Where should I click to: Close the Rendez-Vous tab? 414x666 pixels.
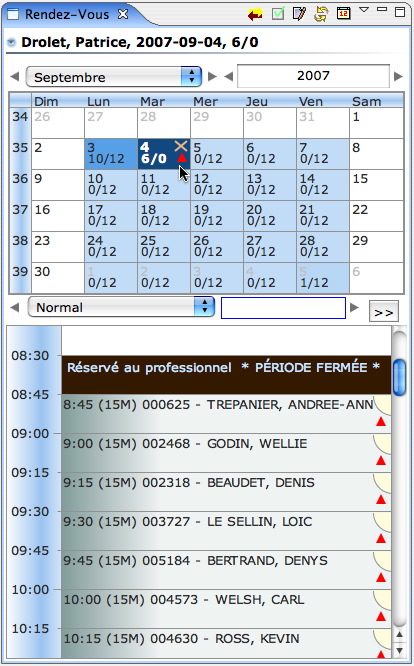[123, 14]
